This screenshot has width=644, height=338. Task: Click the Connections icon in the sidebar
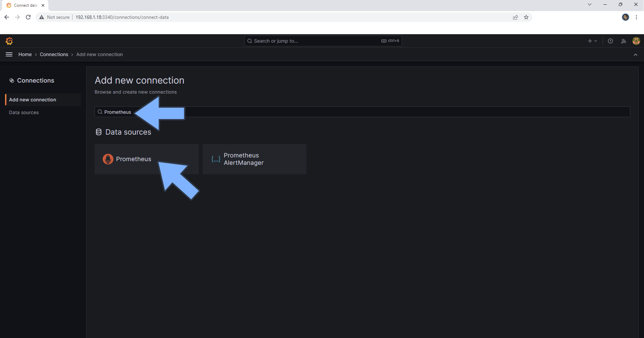point(12,80)
